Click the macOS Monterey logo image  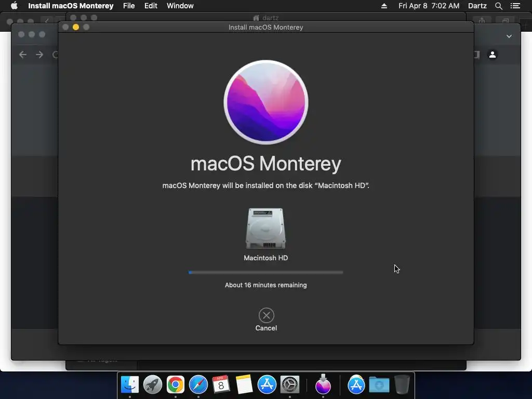pyautogui.click(x=266, y=102)
